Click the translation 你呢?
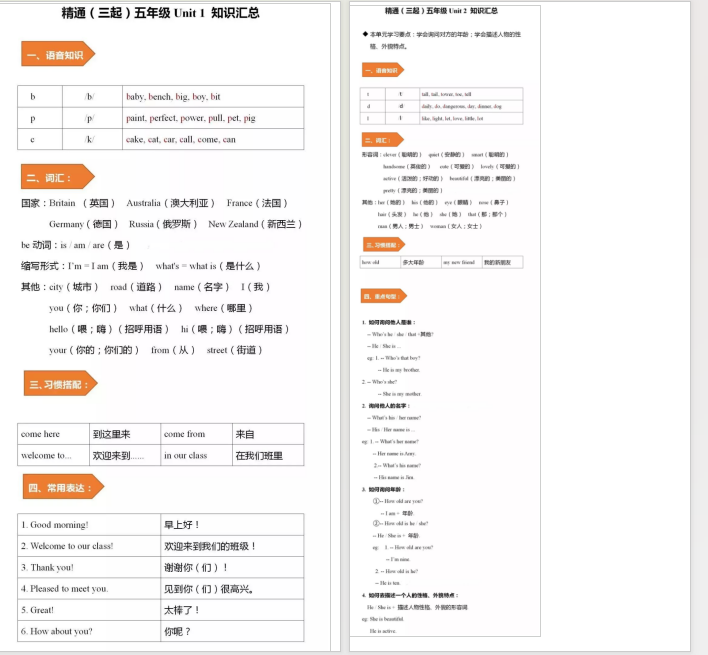Image resolution: width=708 pixels, height=655 pixels. click(x=232, y=631)
